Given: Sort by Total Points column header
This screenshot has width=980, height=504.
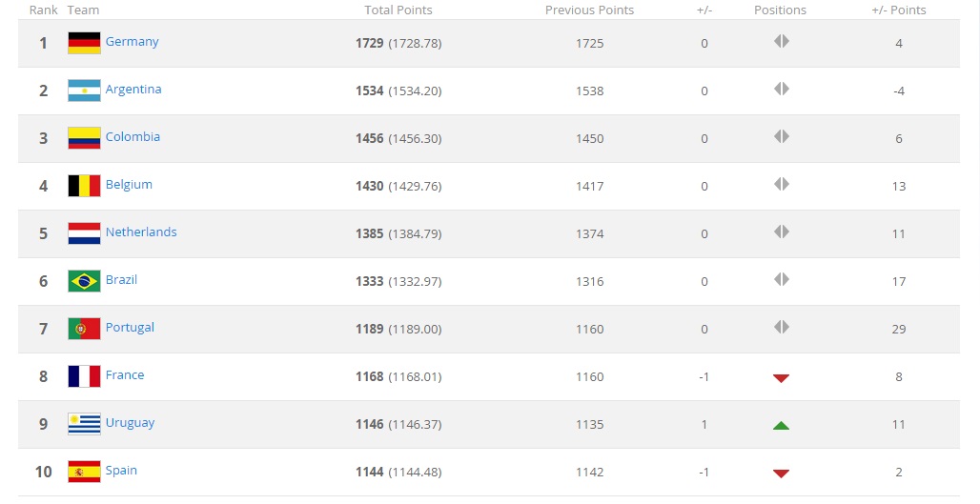Looking at the screenshot, I should click(398, 10).
